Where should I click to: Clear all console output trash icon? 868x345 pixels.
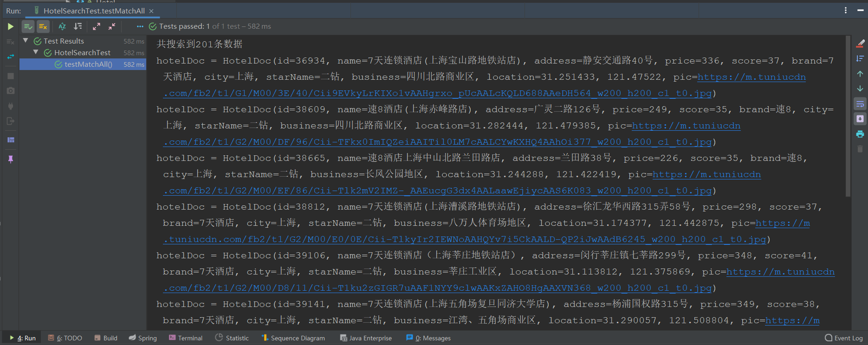[x=860, y=149]
